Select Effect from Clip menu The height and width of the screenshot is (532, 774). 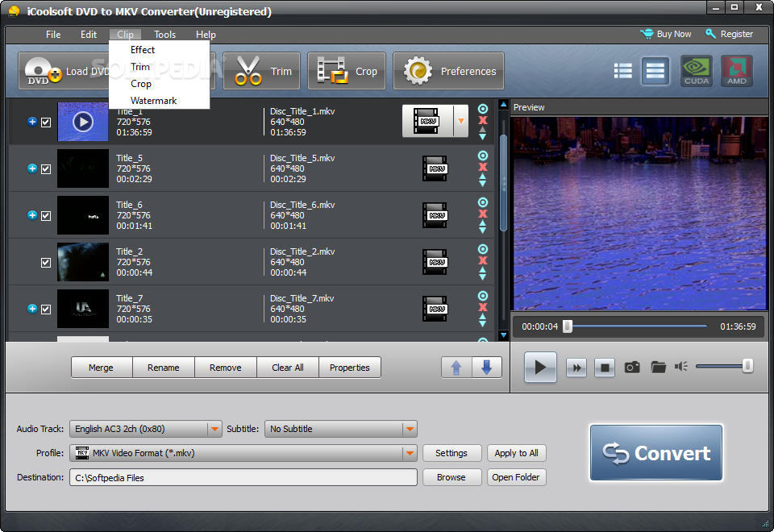[143, 50]
